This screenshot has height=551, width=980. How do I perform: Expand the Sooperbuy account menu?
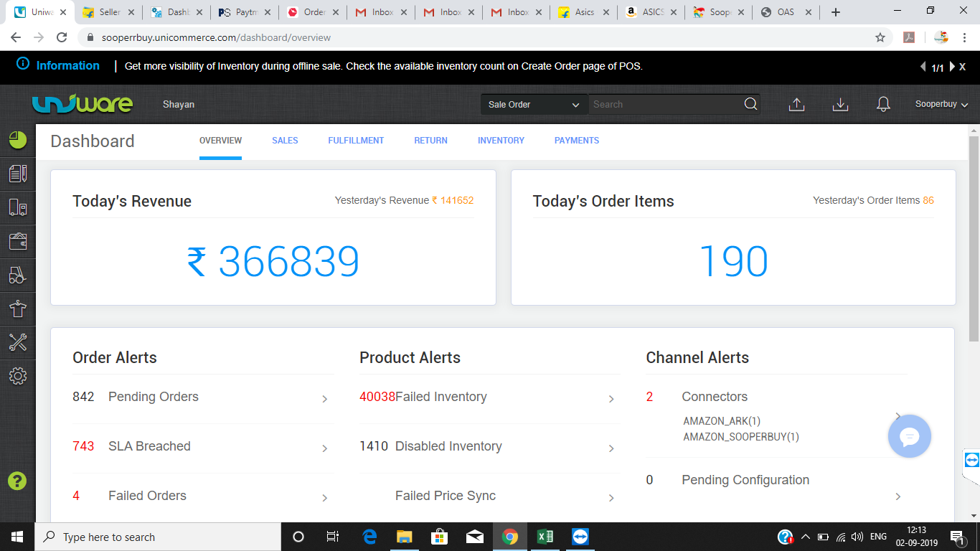coord(941,105)
